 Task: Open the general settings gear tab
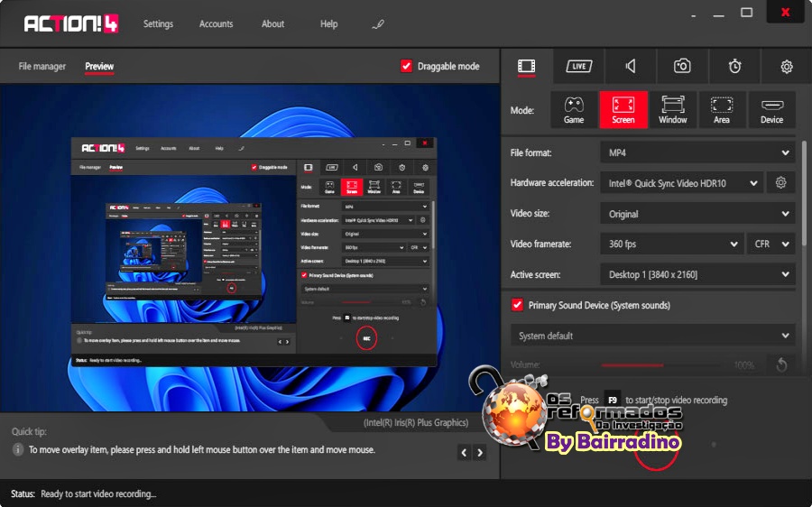coord(787,66)
